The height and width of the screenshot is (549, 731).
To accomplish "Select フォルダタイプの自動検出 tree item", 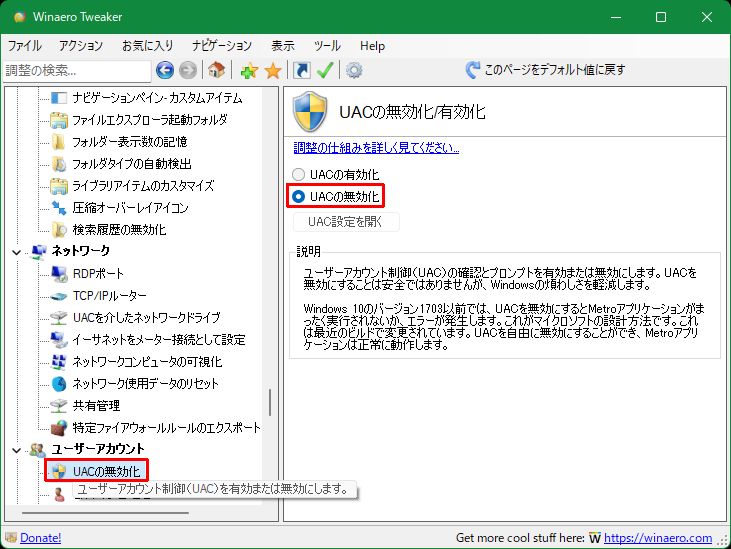I will click(x=132, y=164).
